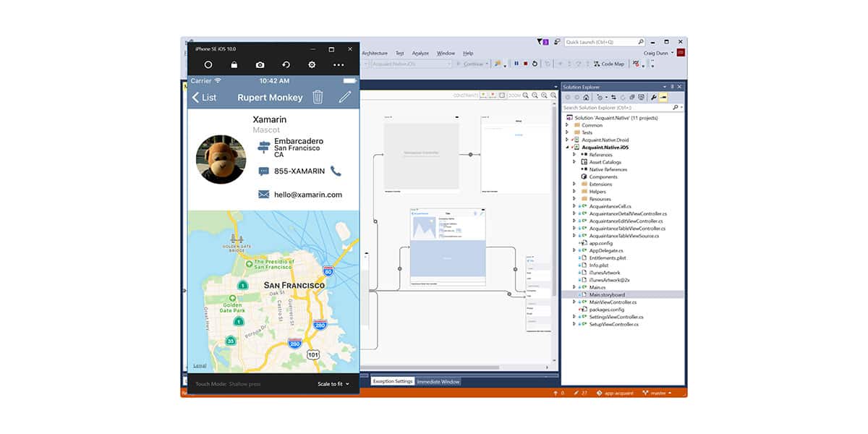868x434 pixels.
Task: Click the Pause debugging icon
Action: (516, 64)
